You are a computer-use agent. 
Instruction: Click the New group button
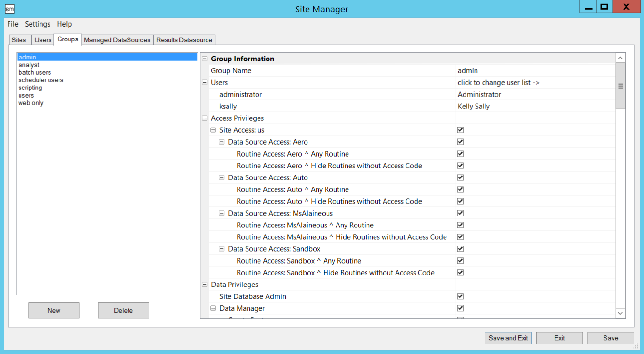point(54,311)
